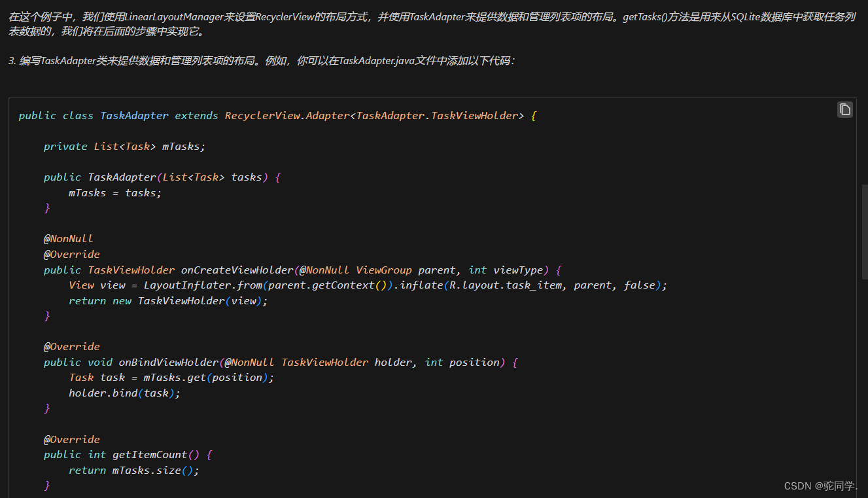
Task: Click the 'private List<Task> mTasks;' line
Action: click(124, 147)
